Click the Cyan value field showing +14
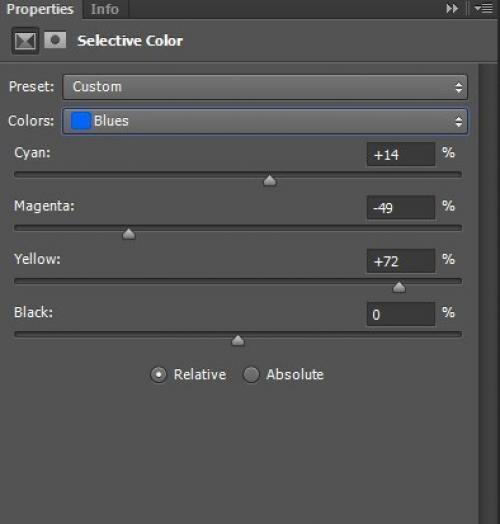 pos(401,154)
